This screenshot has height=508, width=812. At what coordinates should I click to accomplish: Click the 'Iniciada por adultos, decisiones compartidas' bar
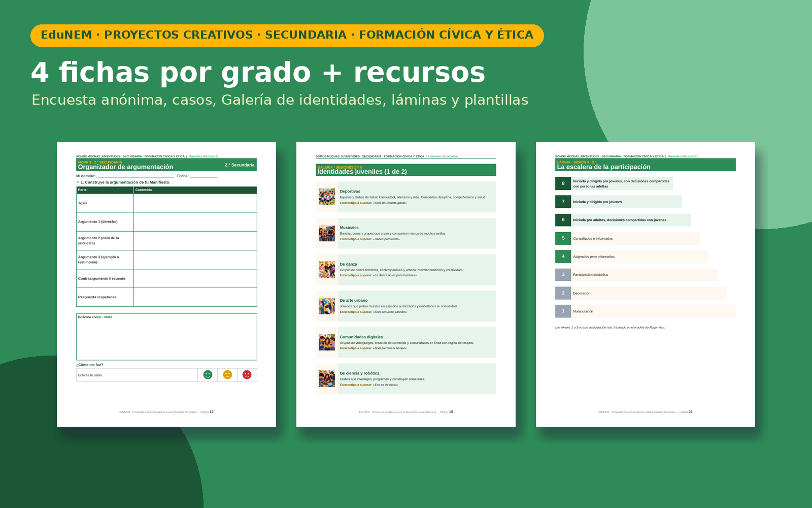tap(631, 220)
